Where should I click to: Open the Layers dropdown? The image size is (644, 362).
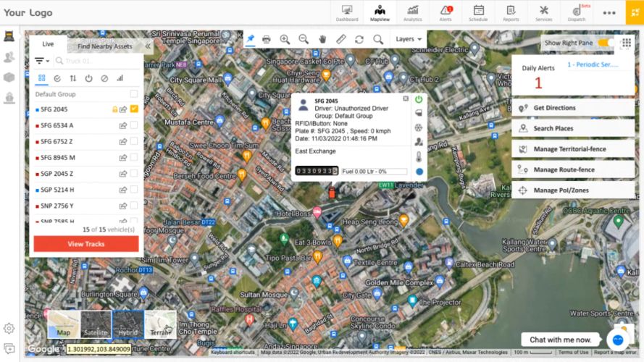click(x=409, y=39)
